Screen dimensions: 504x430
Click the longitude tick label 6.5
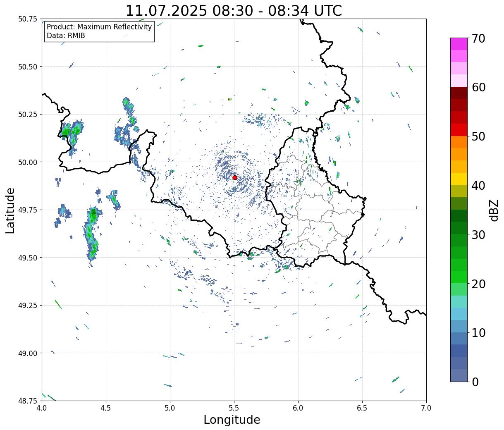point(362,408)
